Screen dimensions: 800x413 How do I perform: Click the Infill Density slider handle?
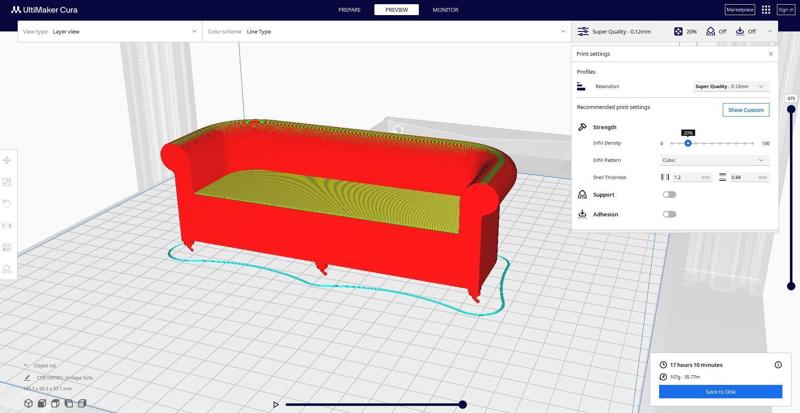click(x=688, y=143)
